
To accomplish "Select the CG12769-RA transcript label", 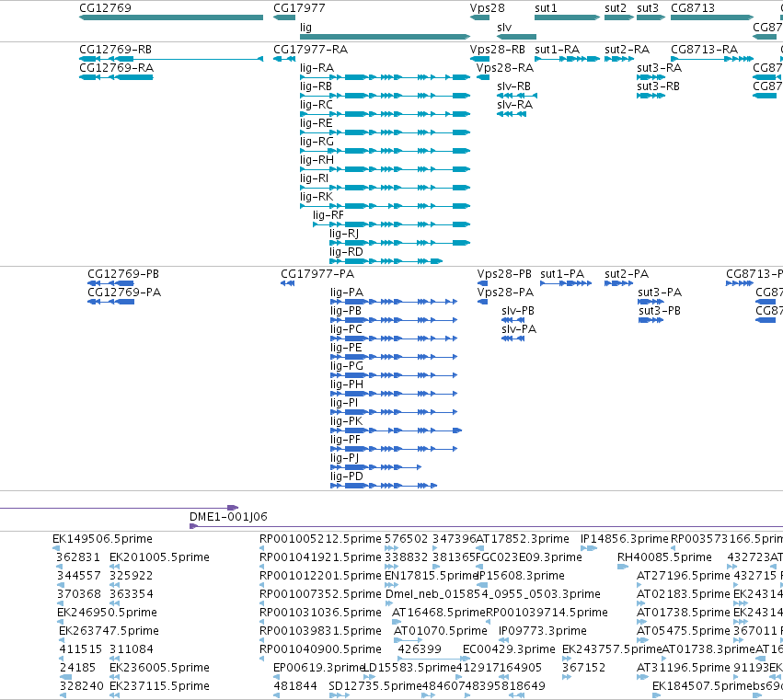I will pos(116,68).
